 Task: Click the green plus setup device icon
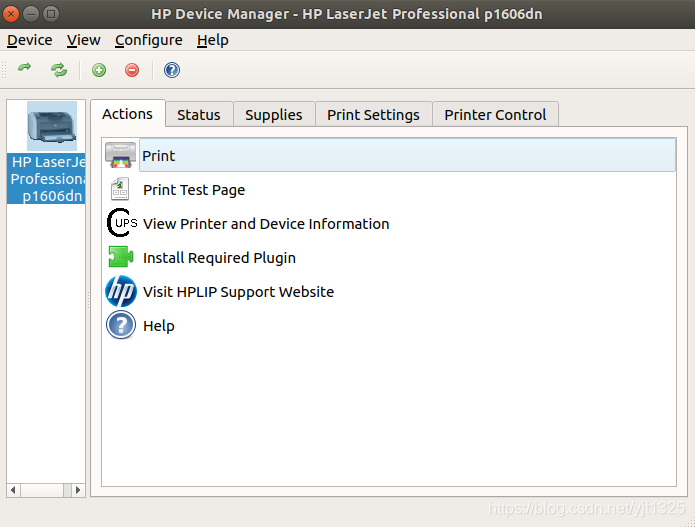click(99, 70)
